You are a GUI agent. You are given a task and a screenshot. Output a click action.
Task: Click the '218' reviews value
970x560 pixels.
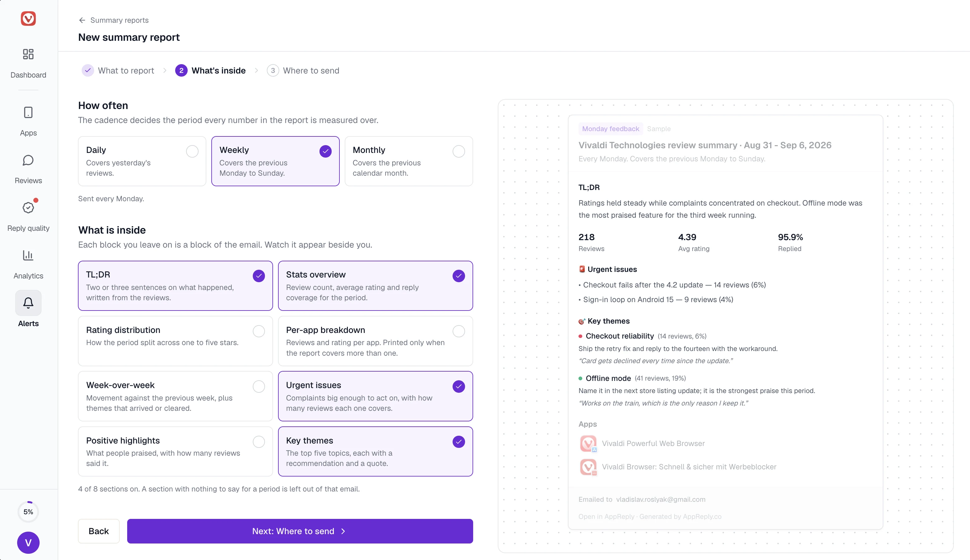587,237
